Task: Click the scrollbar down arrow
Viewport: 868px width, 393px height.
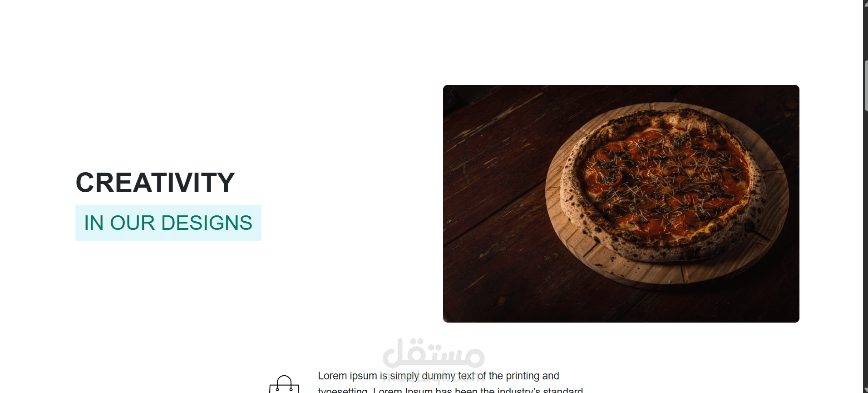Action: click(x=865, y=390)
